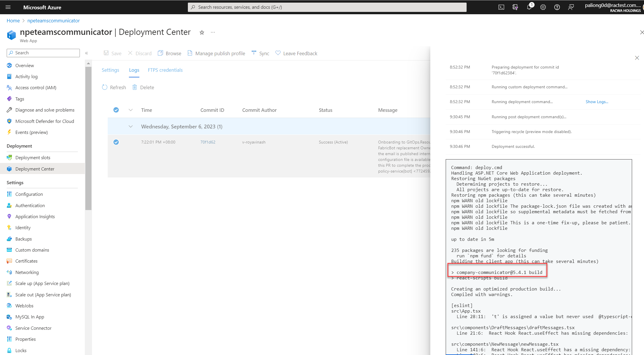Star npeteamscommunicator as a favorite
The height and width of the screenshot is (355, 644).
point(202,32)
